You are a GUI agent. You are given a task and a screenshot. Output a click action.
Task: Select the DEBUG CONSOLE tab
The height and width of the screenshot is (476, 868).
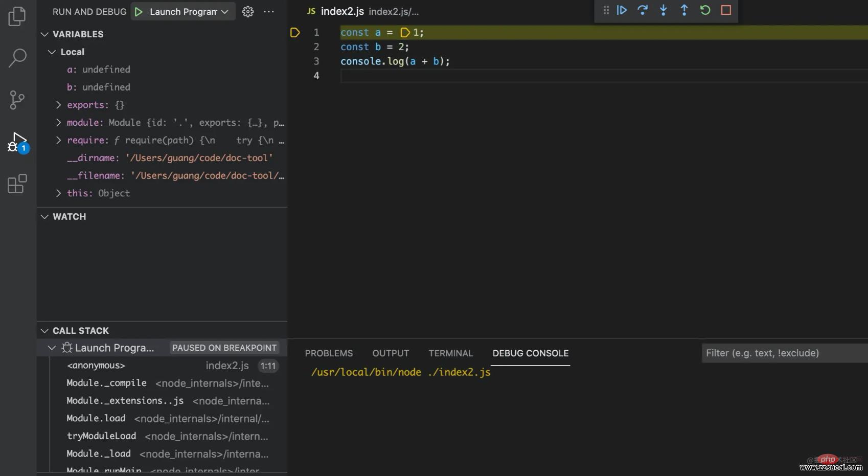pyautogui.click(x=531, y=353)
